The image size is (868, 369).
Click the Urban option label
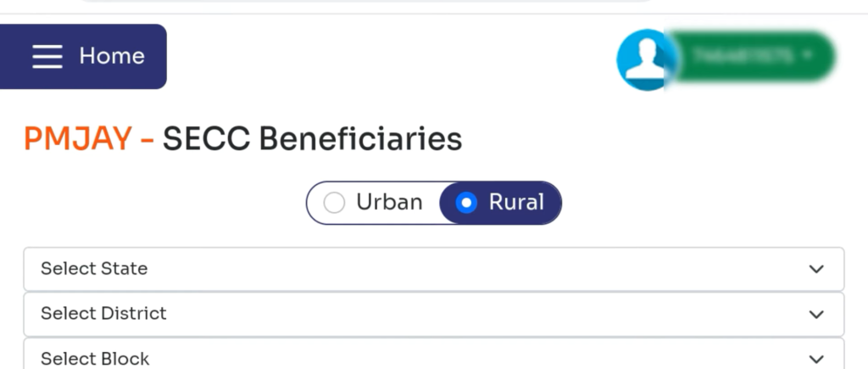[x=389, y=202]
